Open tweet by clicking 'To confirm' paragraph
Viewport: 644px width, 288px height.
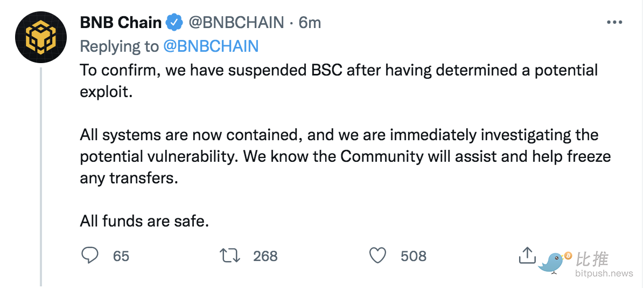pyautogui.click(x=339, y=81)
